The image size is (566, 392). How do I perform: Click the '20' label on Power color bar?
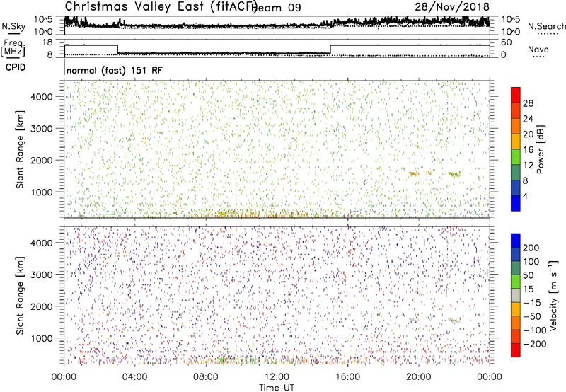(x=528, y=134)
